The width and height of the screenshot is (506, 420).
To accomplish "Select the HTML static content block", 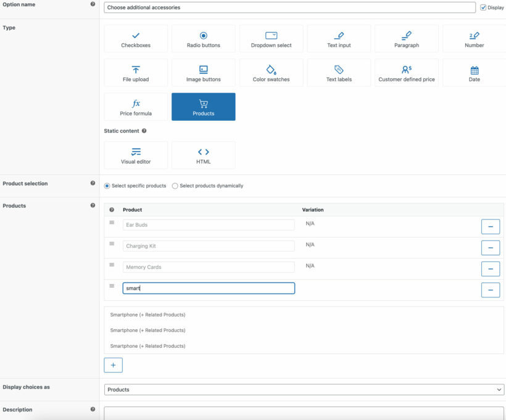I will point(203,155).
